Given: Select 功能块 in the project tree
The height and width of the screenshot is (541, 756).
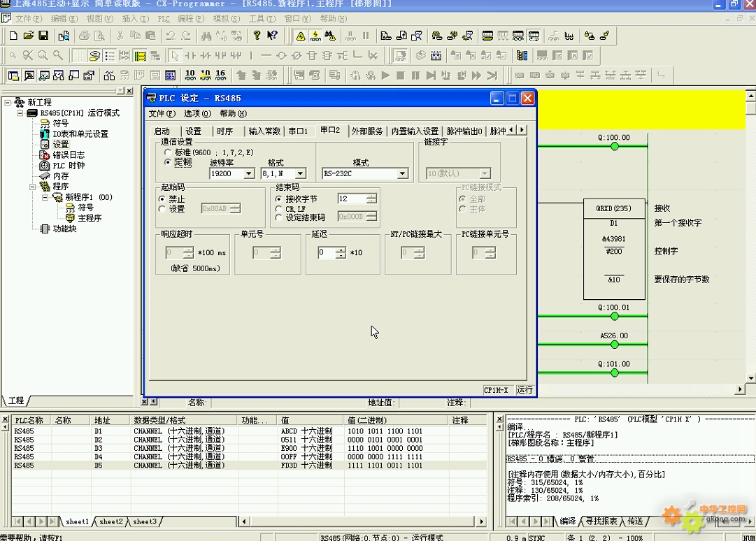Looking at the screenshot, I should 64,229.
